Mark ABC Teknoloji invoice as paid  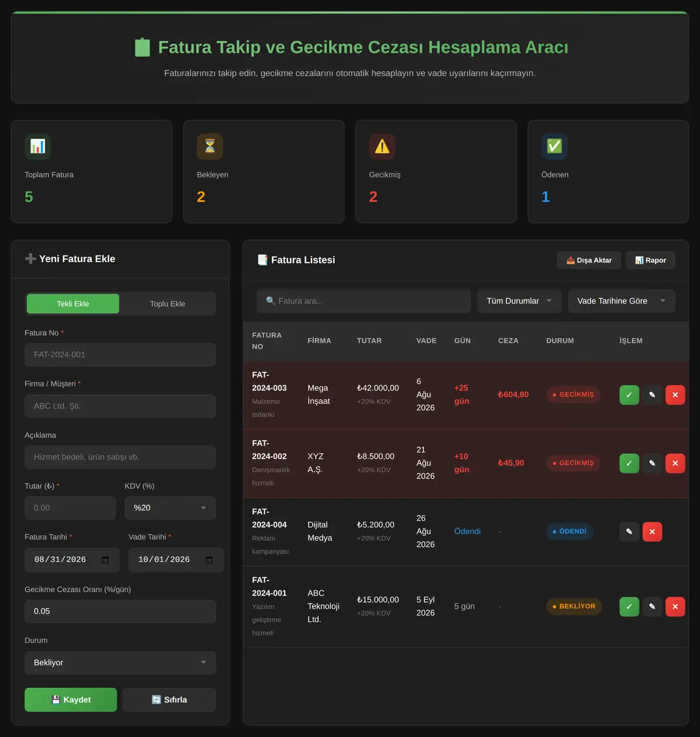click(x=629, y=607)
